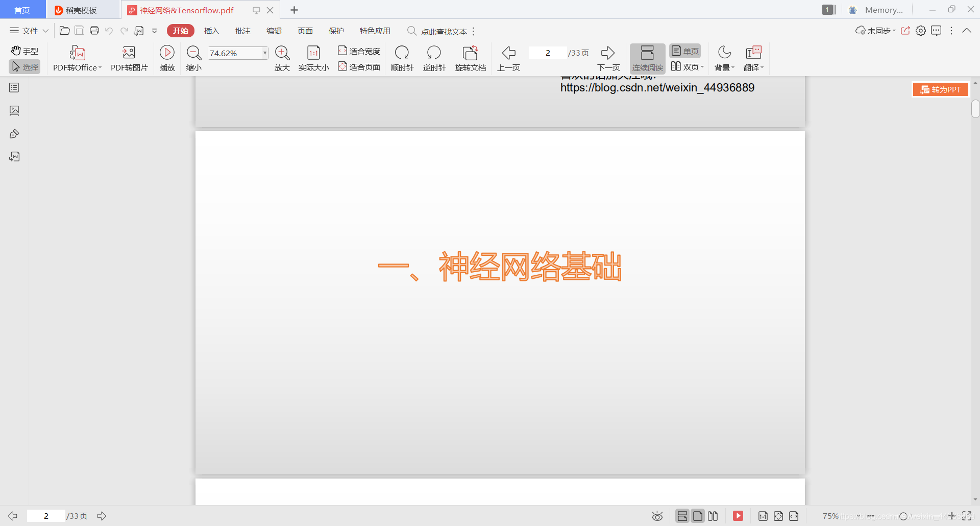Collapse the ribbon with top-right chevron

967,31
